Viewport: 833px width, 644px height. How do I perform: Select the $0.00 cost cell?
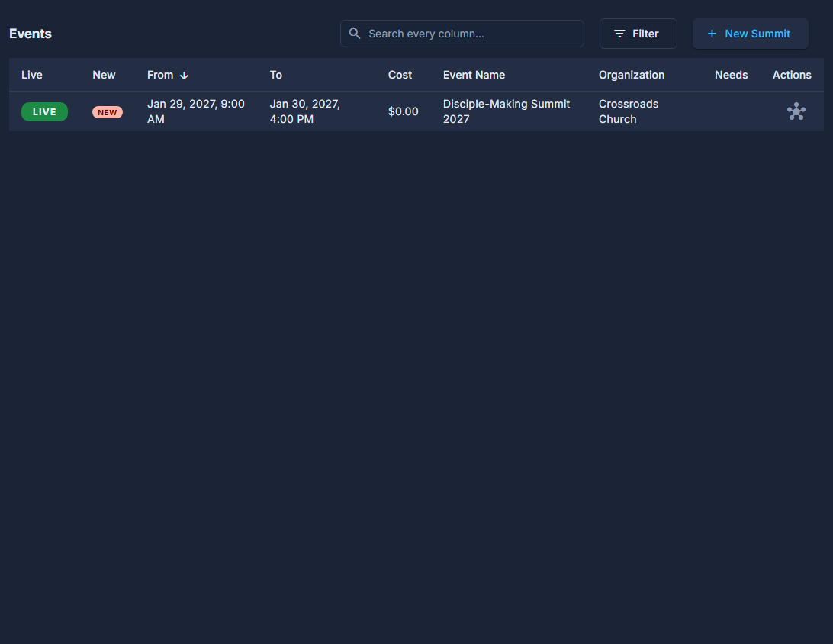click(404, 111)
